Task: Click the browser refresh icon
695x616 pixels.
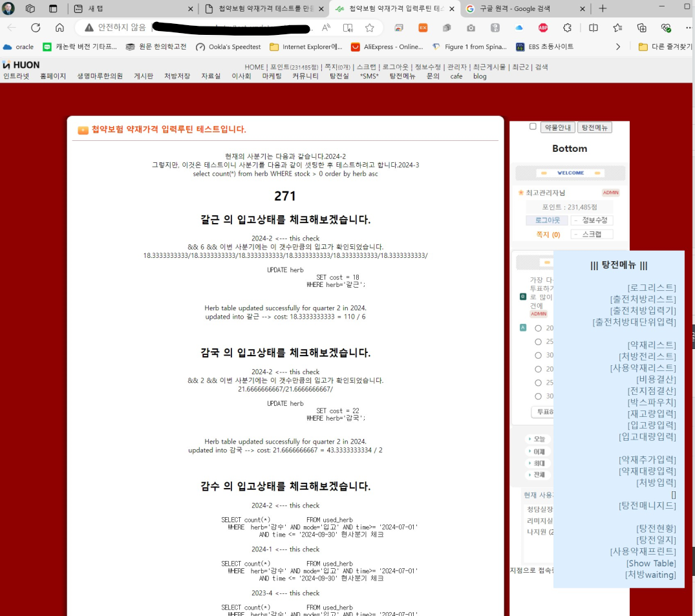Action: point(36,28)
